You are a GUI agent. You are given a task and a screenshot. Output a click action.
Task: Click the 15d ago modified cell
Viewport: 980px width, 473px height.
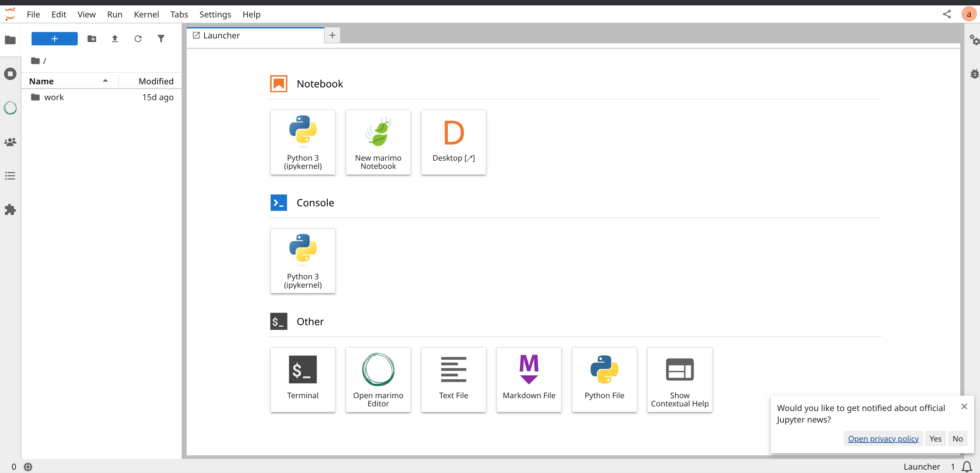coord(157,97)
